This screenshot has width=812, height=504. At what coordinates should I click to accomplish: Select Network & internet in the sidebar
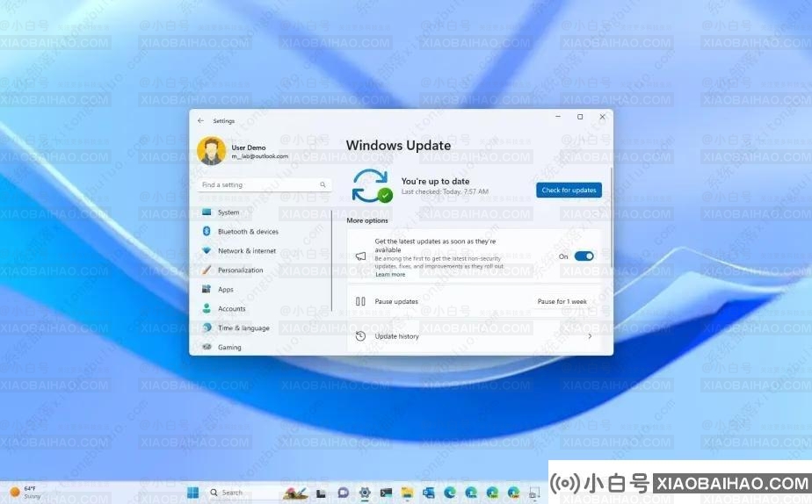(x=246, y=251)
